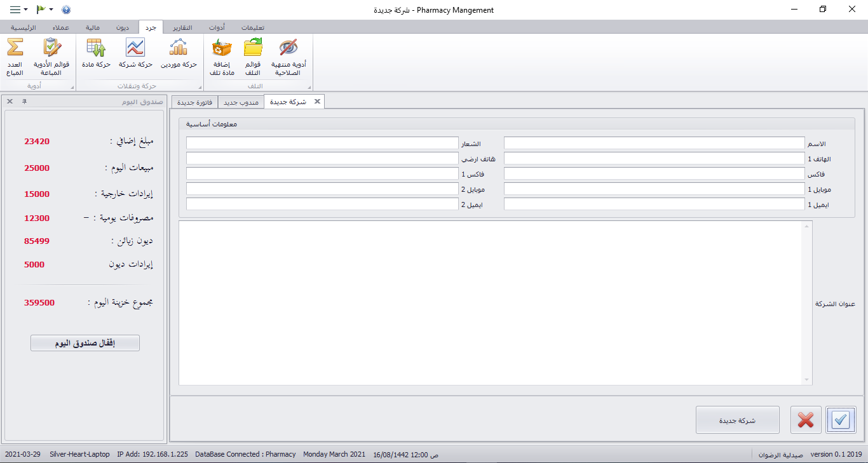Toggle the pin on صندوق اليوم panel

tap(24, 102)
